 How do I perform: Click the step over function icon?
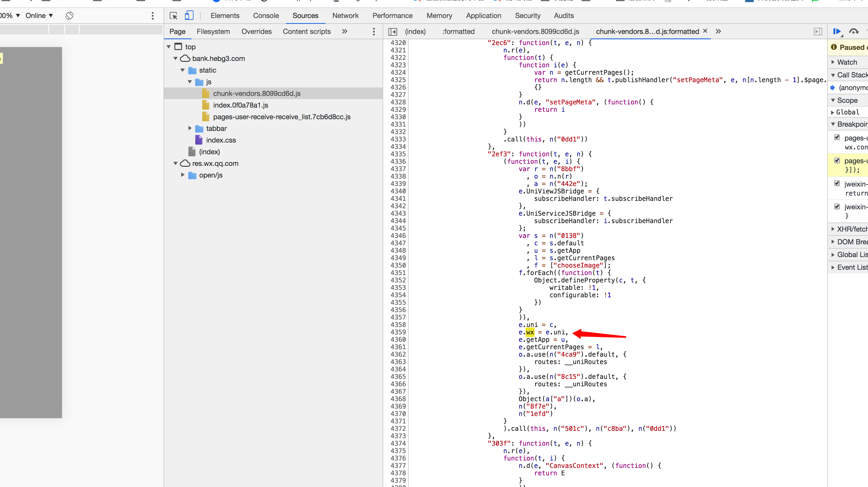click(x=853, y=31)
